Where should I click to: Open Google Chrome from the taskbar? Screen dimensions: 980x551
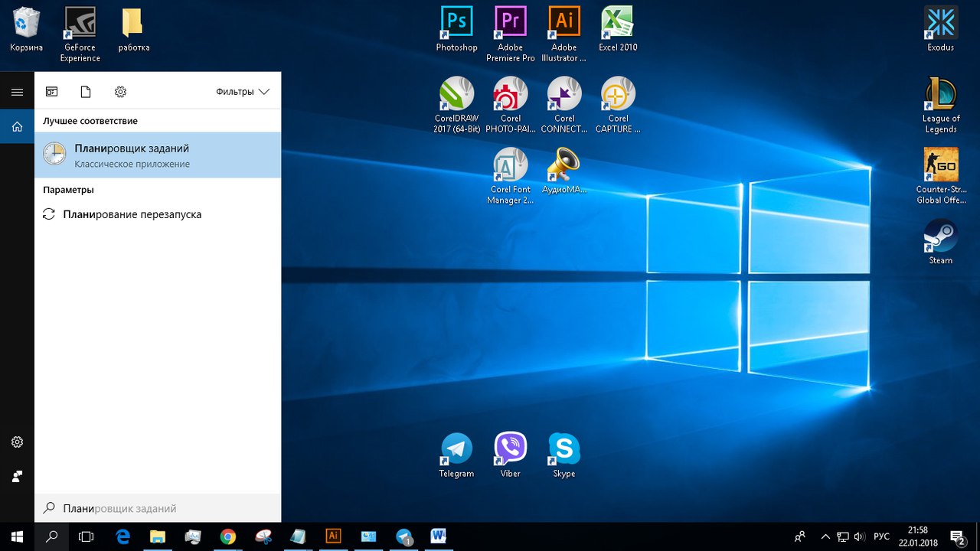(227, 536)
